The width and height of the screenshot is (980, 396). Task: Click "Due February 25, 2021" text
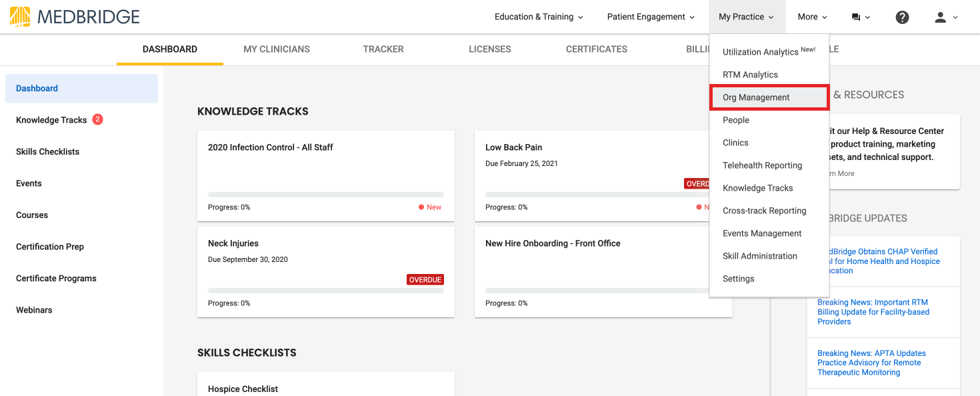(x=521, y=163)
